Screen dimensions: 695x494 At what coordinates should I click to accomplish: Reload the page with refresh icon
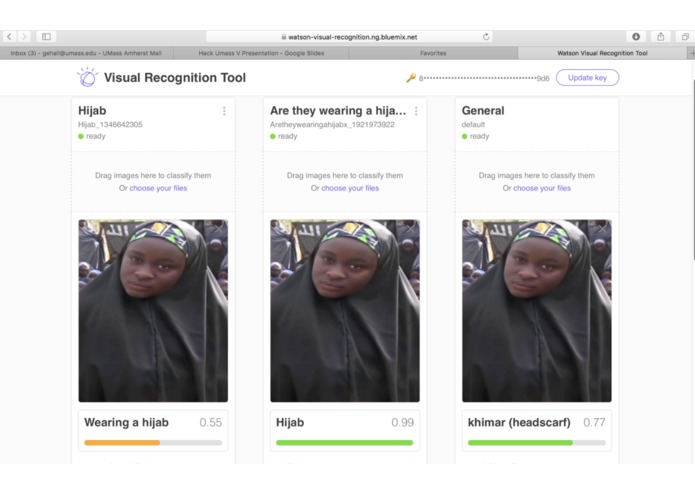coord(486,37)
